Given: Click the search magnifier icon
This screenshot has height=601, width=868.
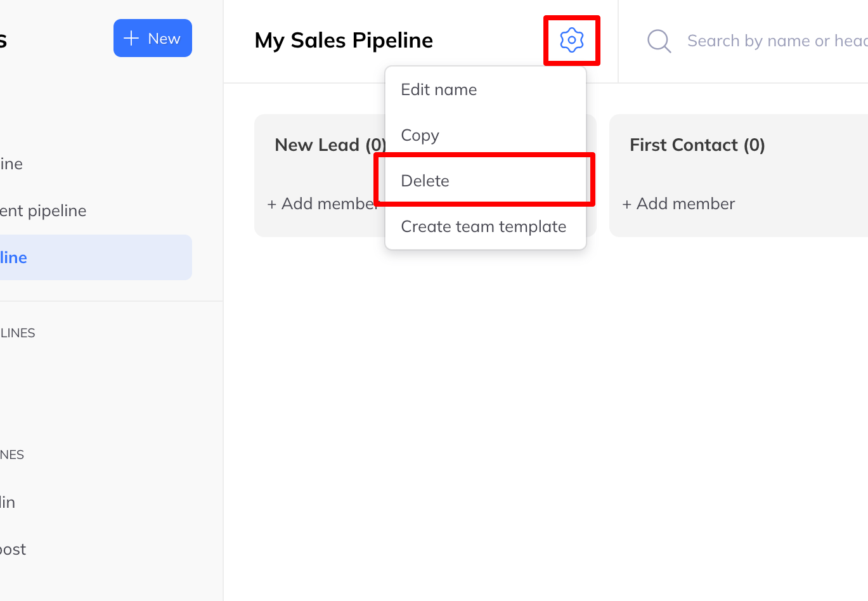Looking at the screenshot, I should pos(659,41).
